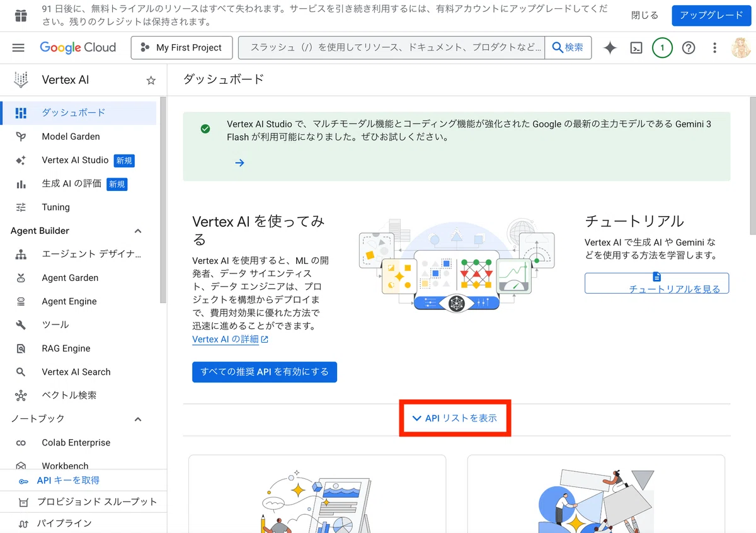Open the hamburger navigation menu

pos(18,48)
